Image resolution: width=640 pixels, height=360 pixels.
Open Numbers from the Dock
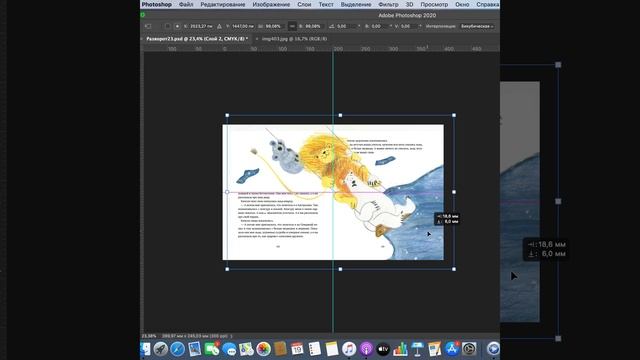pos(400,349)
